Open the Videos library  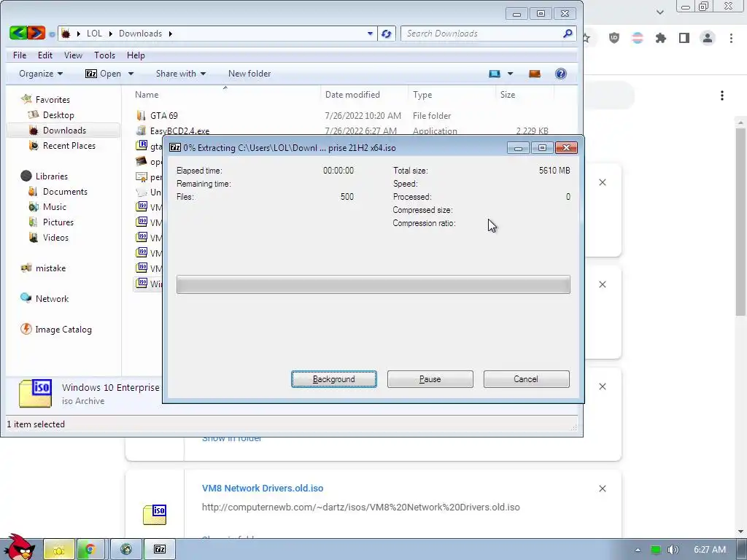55,237
